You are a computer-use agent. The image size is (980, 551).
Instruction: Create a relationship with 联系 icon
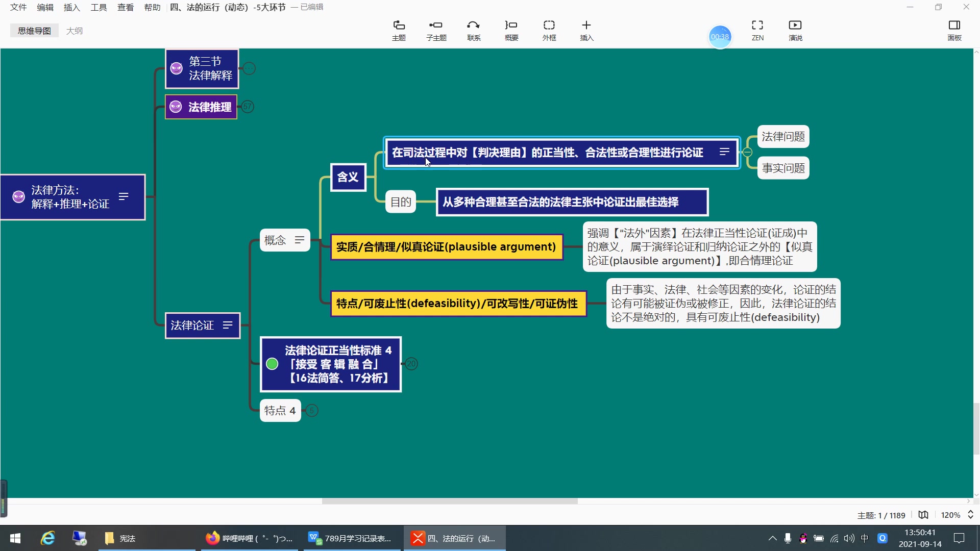click(x=474, y=31)
